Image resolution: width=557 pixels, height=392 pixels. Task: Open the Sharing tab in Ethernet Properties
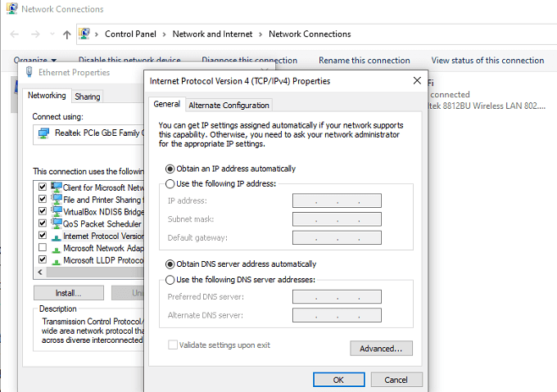tap(87, 97)
